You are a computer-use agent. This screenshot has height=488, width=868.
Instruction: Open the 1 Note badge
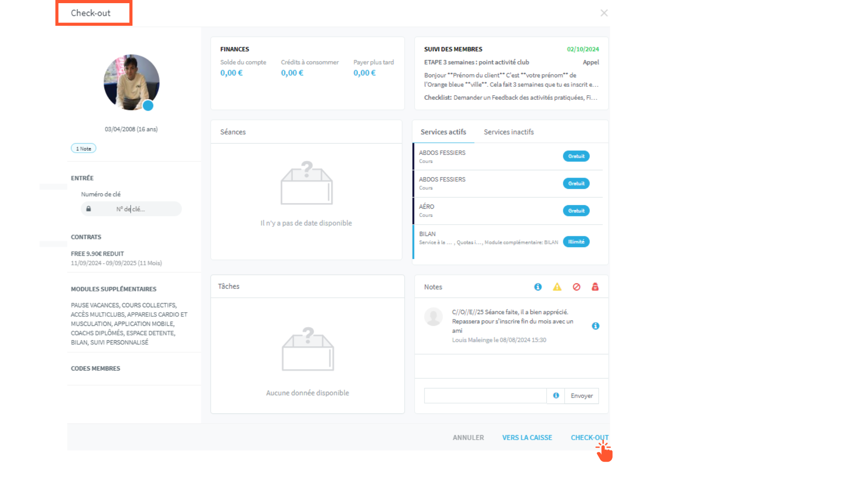pyautogui.click(x=84, y=149)
